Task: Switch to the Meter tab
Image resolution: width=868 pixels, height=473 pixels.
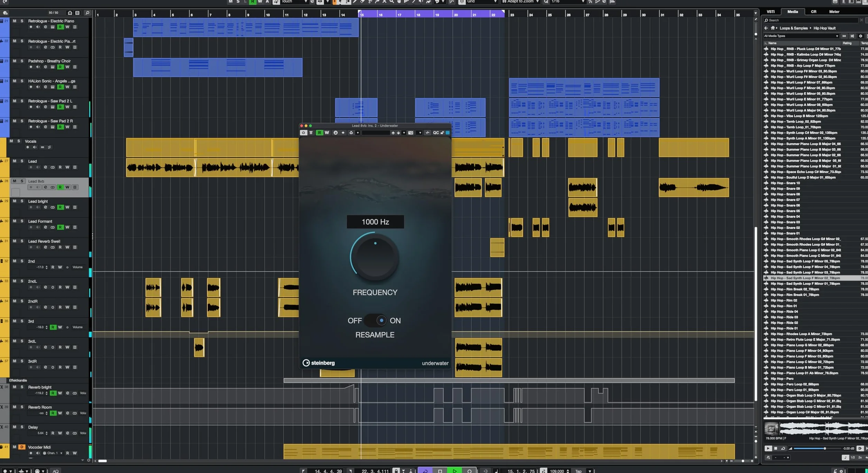Action: point(834,12)
